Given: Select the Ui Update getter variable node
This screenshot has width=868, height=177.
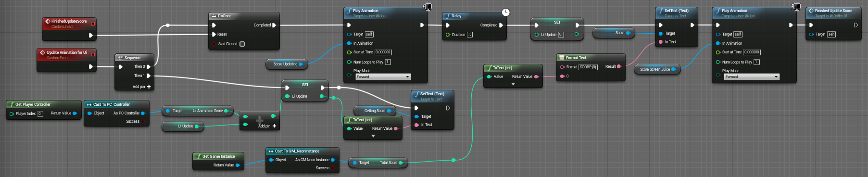Looking at the screenshot, I should tap(183, 126).
